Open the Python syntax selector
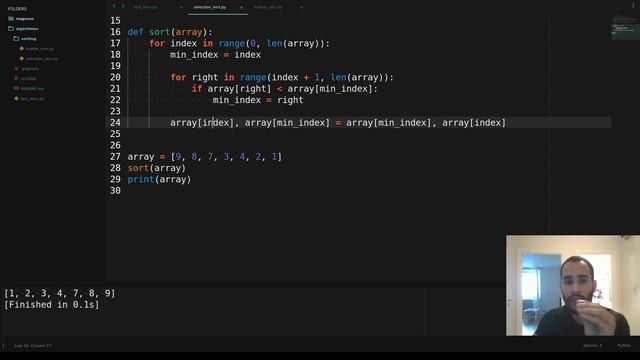Viewport: 640px width, 360px height. coord(624,346)
